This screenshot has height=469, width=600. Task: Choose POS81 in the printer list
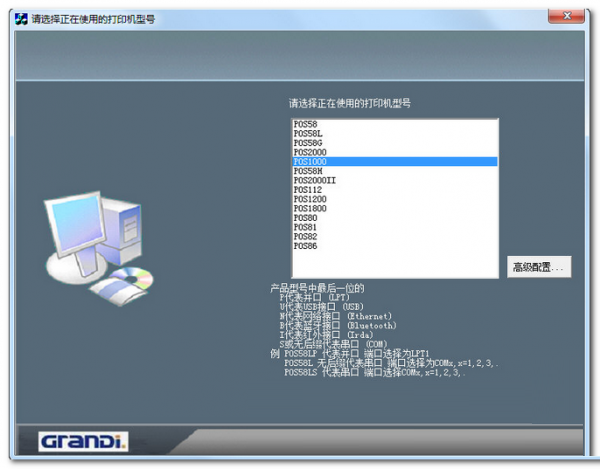[x=306, y=227]
